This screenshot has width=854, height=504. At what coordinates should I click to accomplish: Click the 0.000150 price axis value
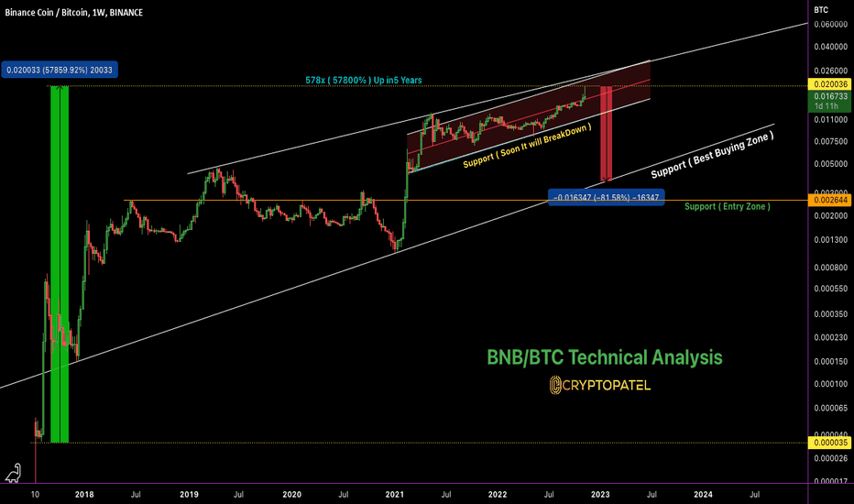click(x=830, y=361)
